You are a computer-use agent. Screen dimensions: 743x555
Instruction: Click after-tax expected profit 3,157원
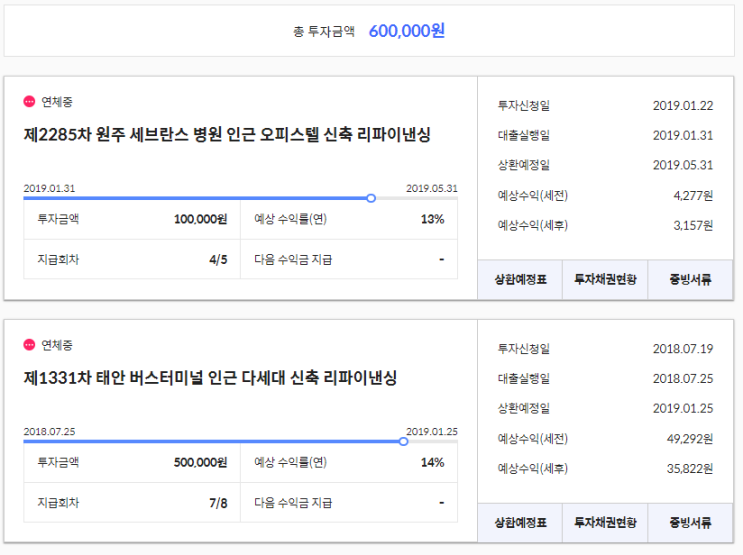pos(693,225)
